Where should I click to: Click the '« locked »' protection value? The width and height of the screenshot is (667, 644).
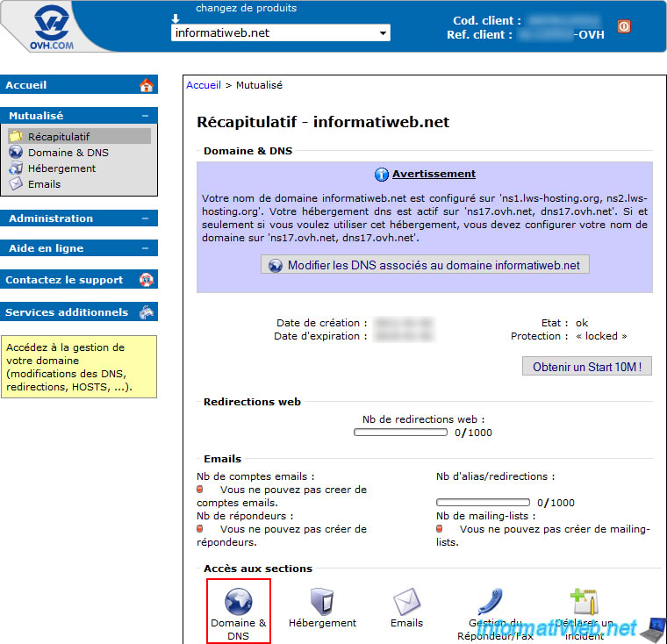tap(601, 336)
